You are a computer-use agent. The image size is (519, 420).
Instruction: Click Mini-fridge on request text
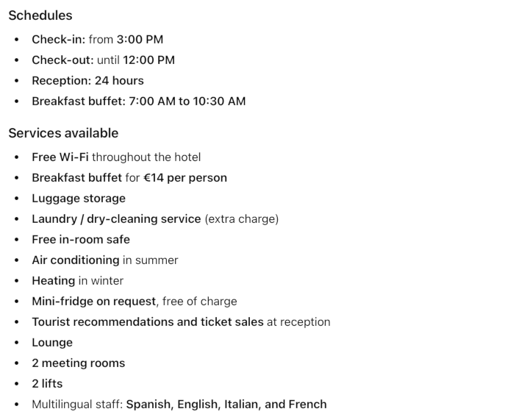click(93, 302)
